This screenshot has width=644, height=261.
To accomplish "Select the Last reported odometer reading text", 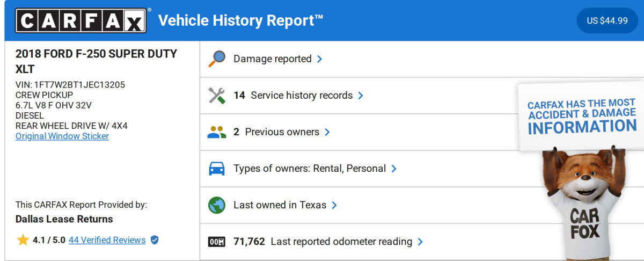I will point(341,242).
